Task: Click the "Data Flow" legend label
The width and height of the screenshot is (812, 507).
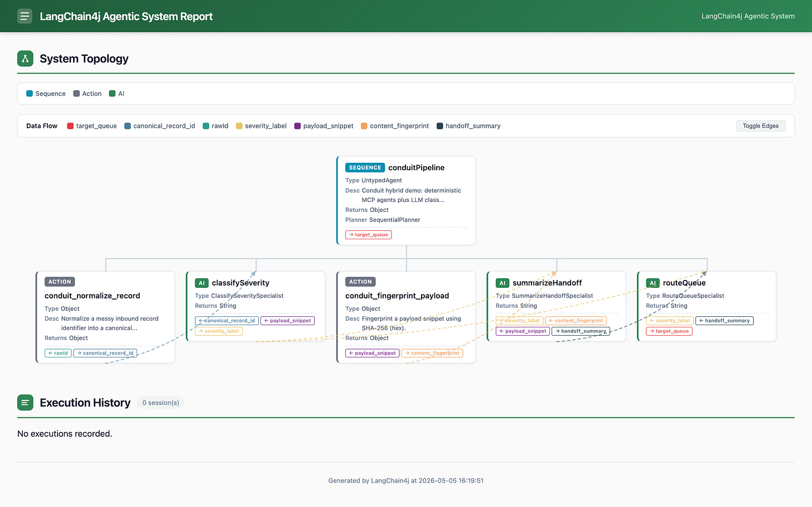Action: pos(42,126)
